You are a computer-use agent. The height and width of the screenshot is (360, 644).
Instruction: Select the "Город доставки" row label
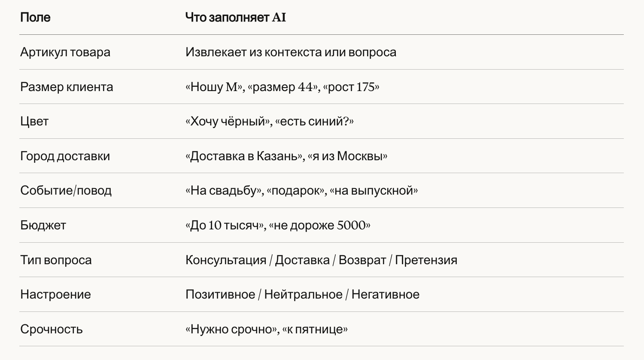point(65,156)
